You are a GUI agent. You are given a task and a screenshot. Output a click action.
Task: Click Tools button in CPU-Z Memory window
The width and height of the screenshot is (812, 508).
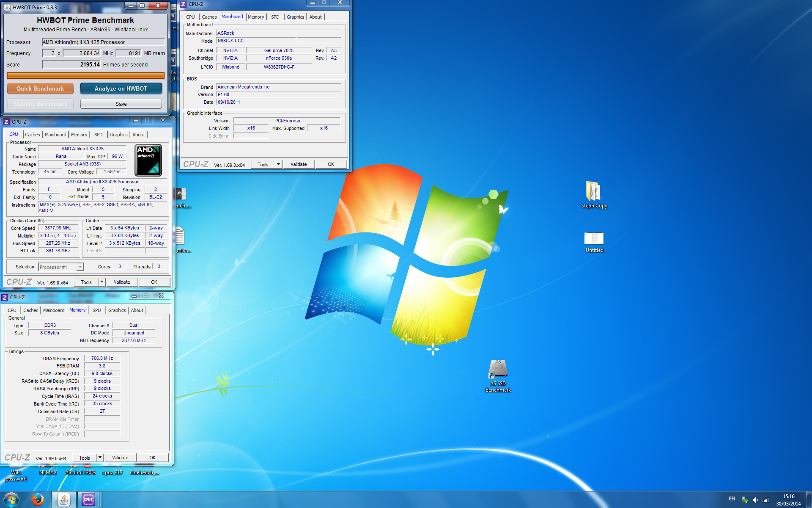[x=85, y=458]
